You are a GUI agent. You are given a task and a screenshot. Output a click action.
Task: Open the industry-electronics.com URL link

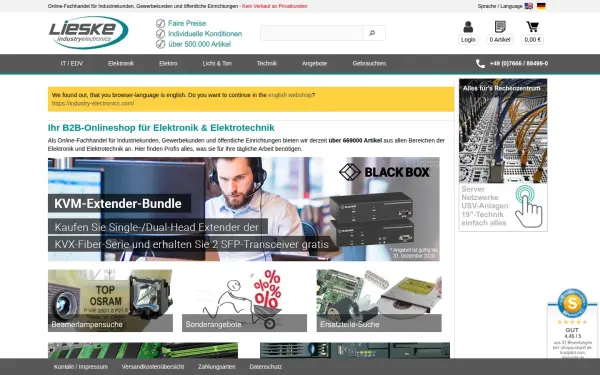pos(93,103)
